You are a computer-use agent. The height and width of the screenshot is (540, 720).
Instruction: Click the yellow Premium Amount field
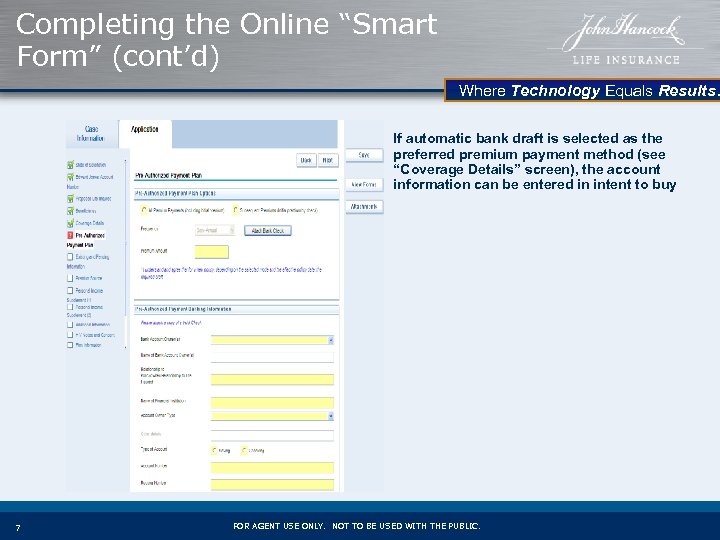point(212,252)
